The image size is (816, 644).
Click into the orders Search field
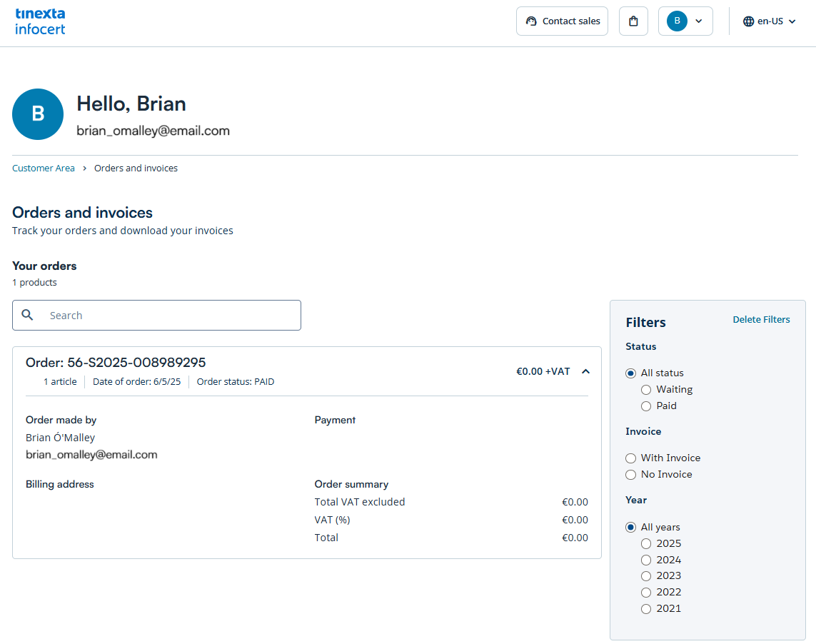pos(171,316)
